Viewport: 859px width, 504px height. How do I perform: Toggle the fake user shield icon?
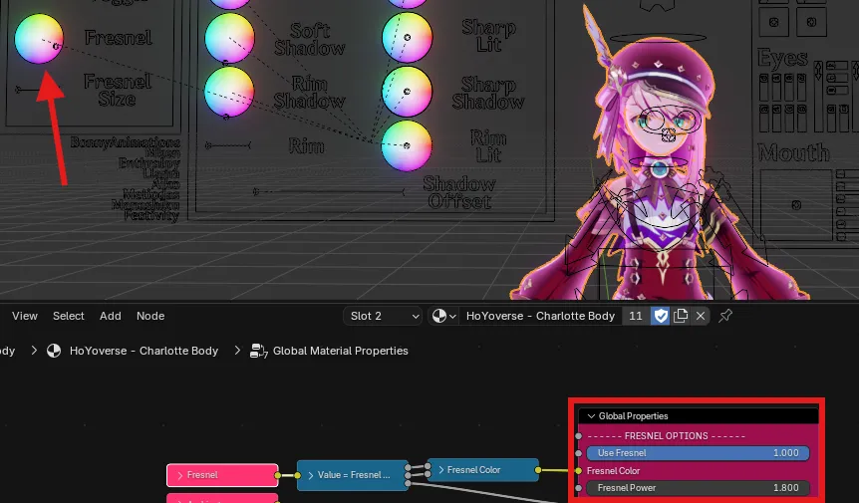click(x=661, y=316)
